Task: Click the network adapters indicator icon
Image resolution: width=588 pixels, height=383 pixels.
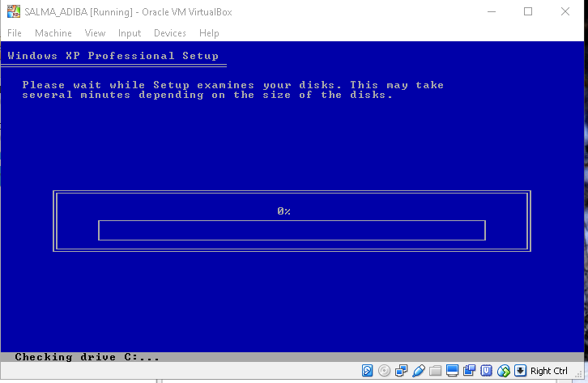Action: tap(401, 371)
